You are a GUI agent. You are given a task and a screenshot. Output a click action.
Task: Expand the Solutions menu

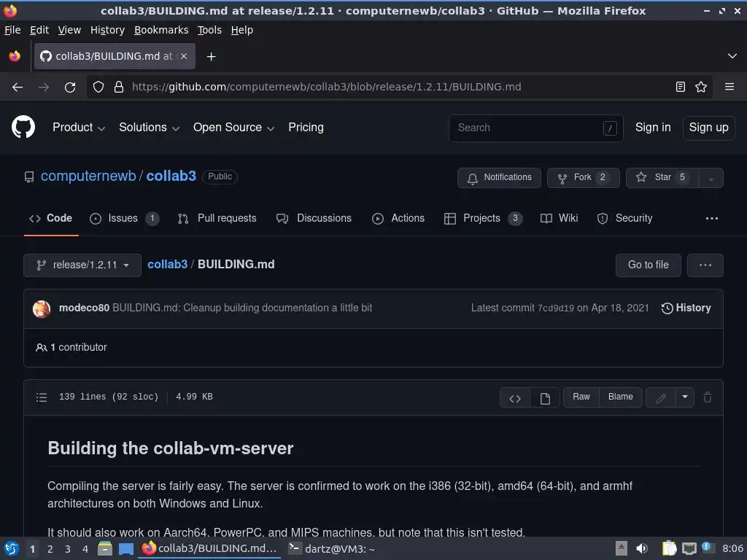pyautogui.click(x=149, y=128)
